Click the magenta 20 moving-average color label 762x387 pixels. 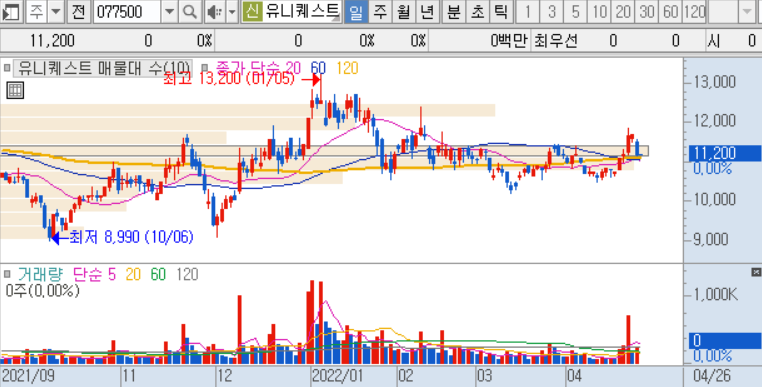(293, 69)
